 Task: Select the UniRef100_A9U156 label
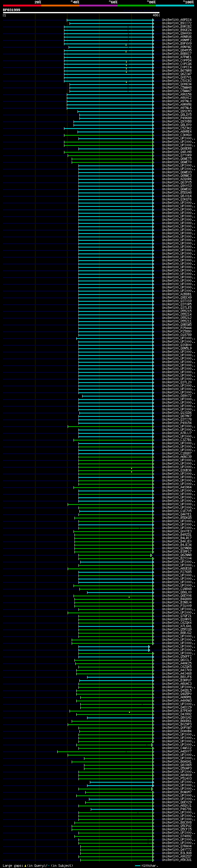(177, 94)
